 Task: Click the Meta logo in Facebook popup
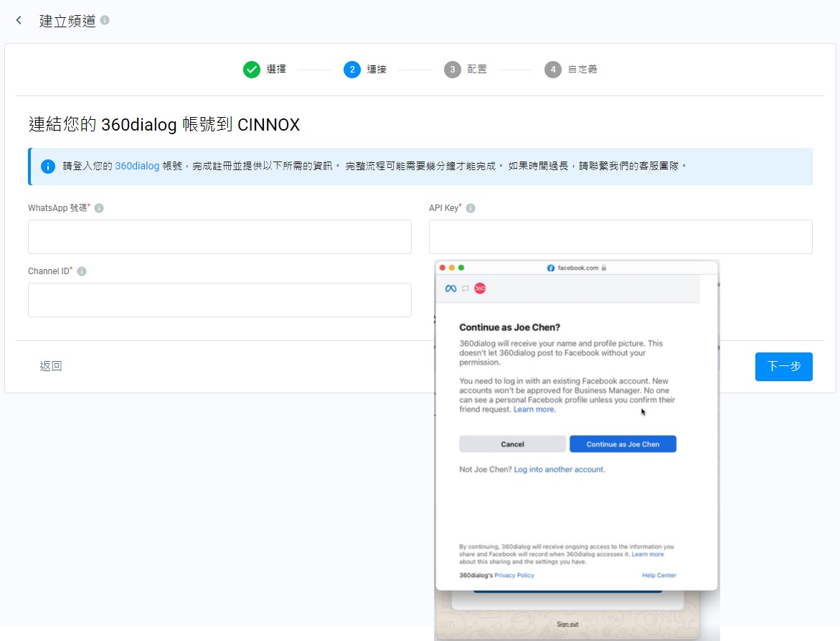tap(450, 289)
